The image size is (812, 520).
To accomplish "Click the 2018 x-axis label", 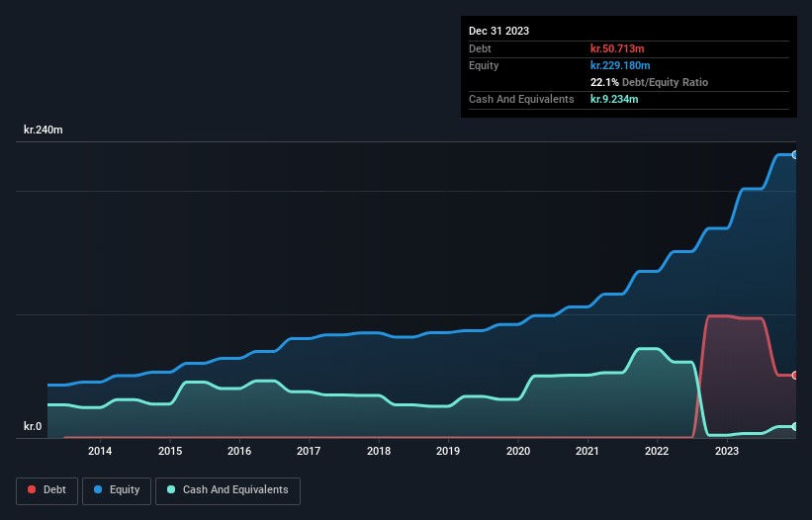I will pyautogui.click(x=379, y=451).
